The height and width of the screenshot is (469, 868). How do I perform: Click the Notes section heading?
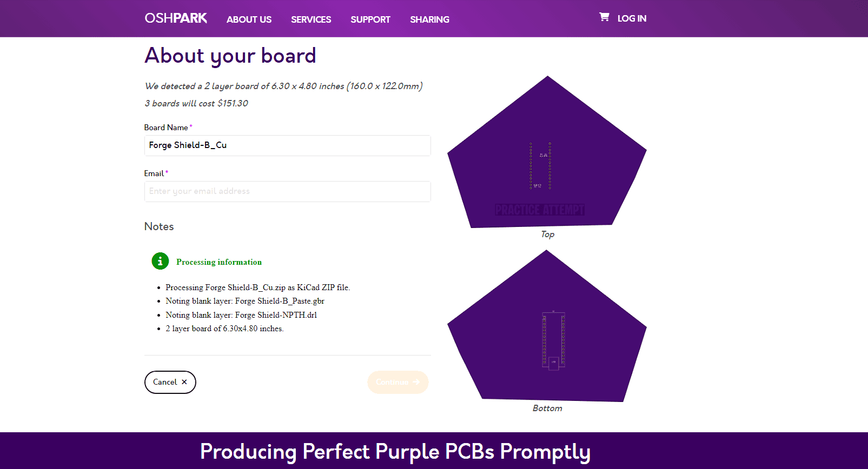159,226
